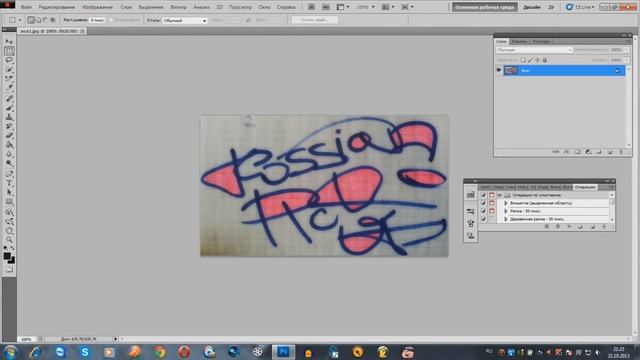Switch to the Каналы tab
640x360 pixels.
(x=519, y=41)
